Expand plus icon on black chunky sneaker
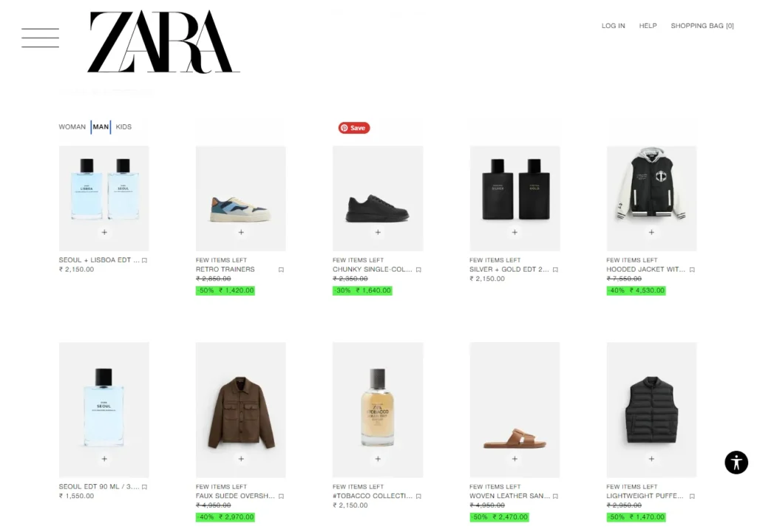757x532 pixels. pyautogui.click(x=378, y=232)
